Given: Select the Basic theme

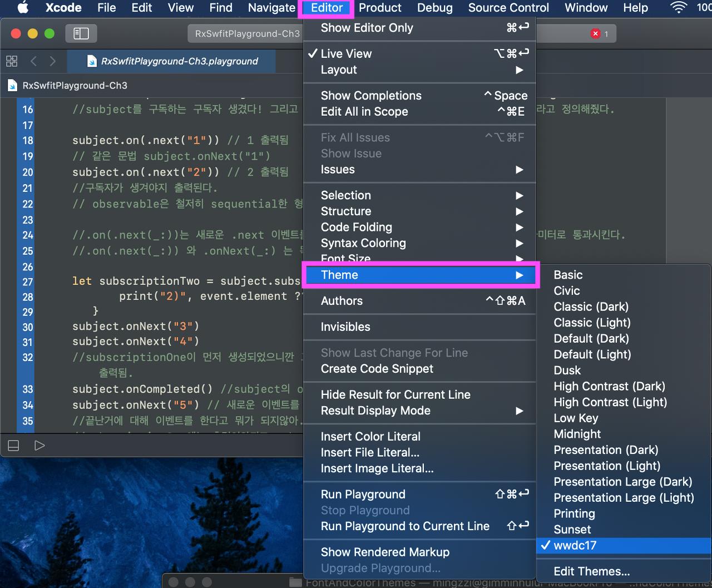Looking at the screenshot, I should pyautogui.click(x=624, y=275).
